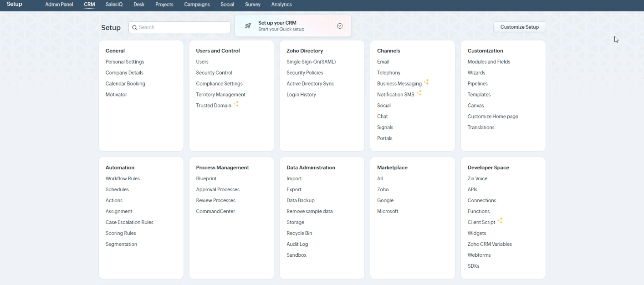Open Modules and Fields under Customization
The image size is (644, 285).
pyautogui.click(x=489, y=61)
